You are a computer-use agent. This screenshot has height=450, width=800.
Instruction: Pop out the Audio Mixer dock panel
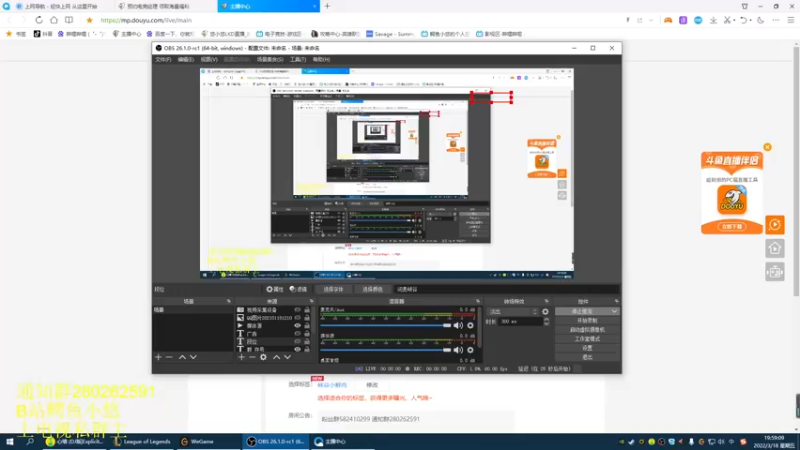[x=478, y=302]
